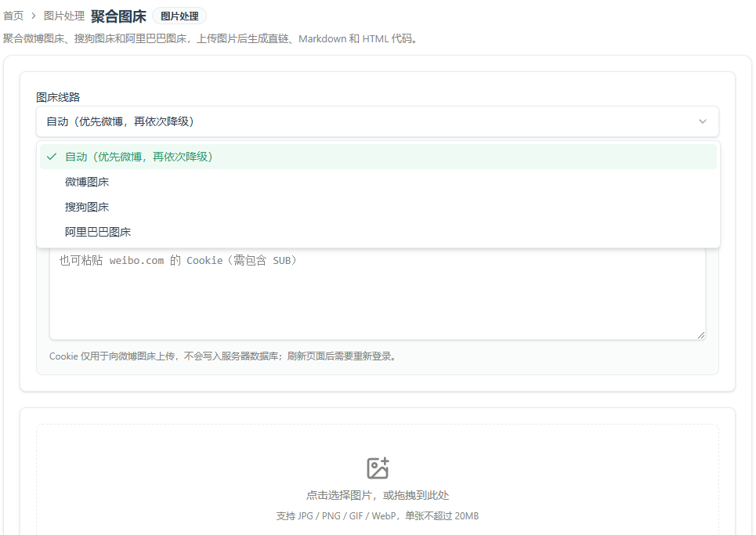Click the 首页 breadcrumb link
The width and height of the screenshot is (756, 535).
(x=13, y=16)
